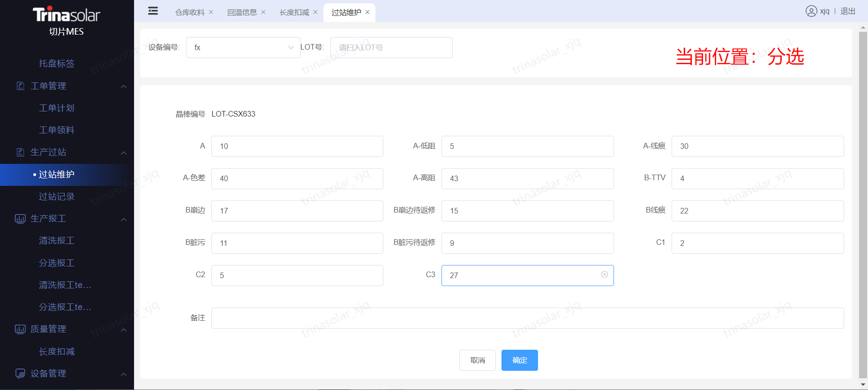This screenshot has width=868, height=390.
Task: Click the scrollbar up arrow
Action: tap(863, 28)
